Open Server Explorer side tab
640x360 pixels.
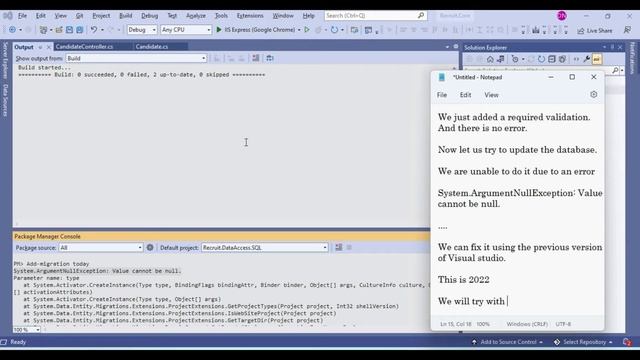(x=5, y=60)
